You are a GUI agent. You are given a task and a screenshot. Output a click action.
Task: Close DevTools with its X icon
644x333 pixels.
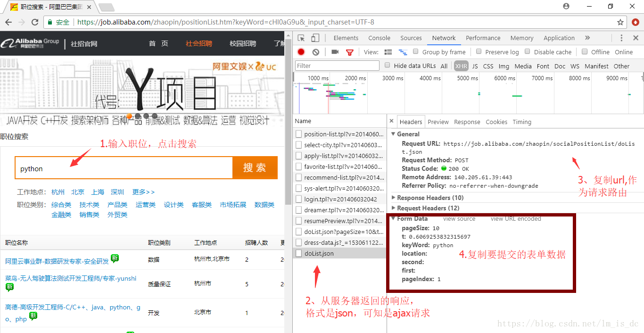coord(636,38)
